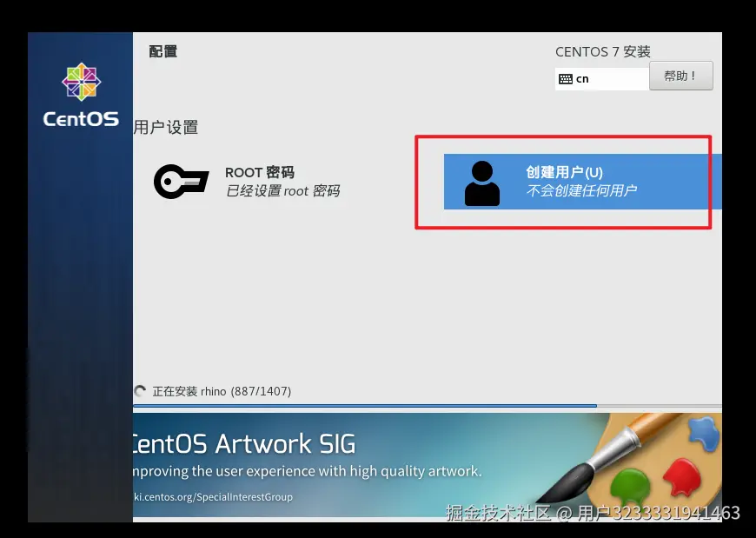756x538 pixels.
Task: Click the 用户设置 section heading
Action: coord(166,127)
